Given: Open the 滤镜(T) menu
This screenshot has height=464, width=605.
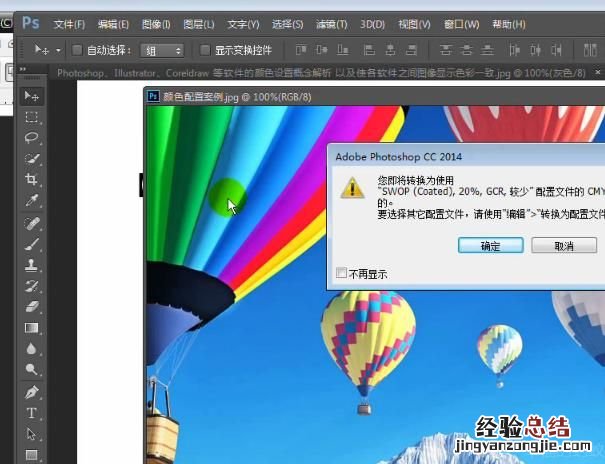Looking at the screenshot, I should (x=331, y=25).
